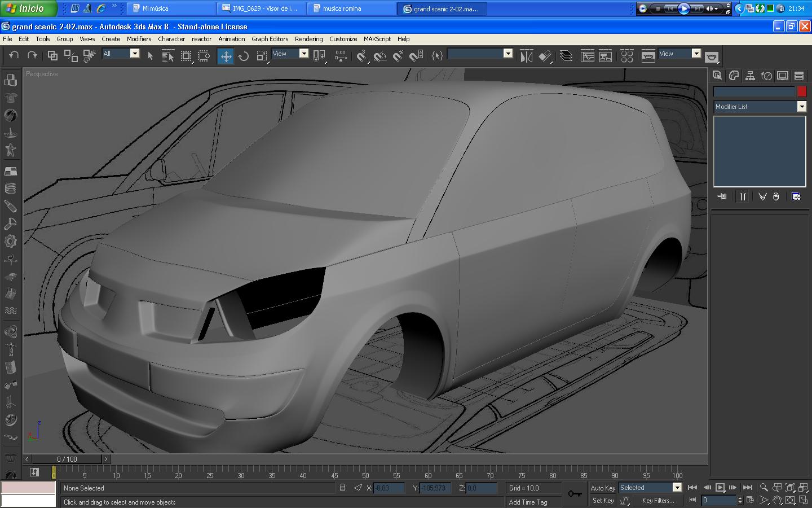The height and width of the screenshot is (508, 812).
Task: Select the Select and Move tool
Action: coord(226,56)
